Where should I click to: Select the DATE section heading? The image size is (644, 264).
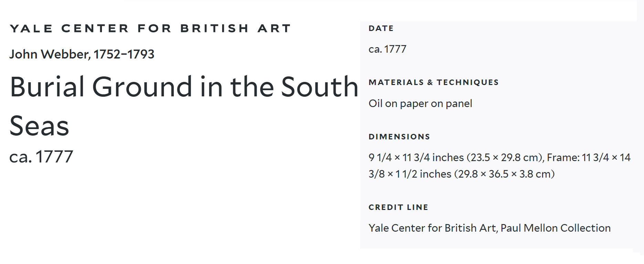381,28
